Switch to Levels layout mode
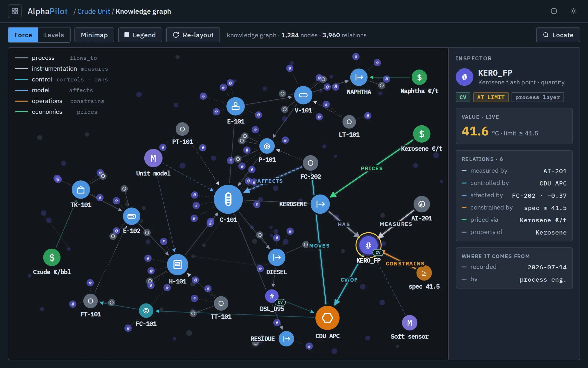Image resolution: width=588 pixels, height=368 pixels. 54,35
